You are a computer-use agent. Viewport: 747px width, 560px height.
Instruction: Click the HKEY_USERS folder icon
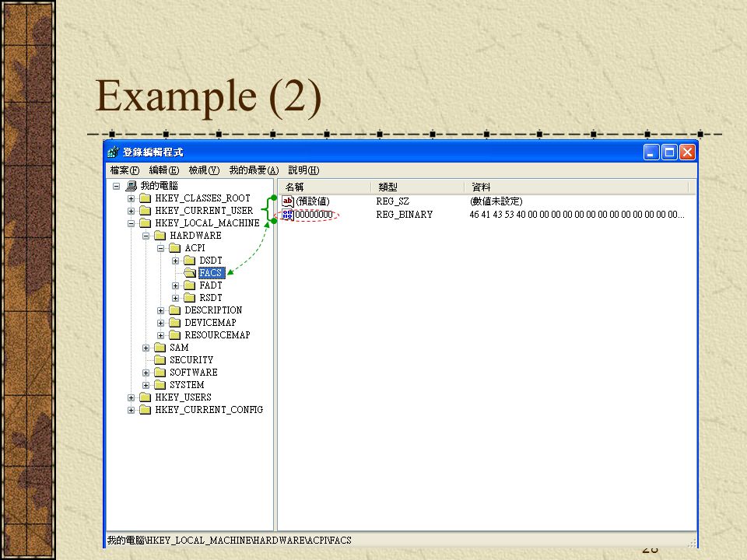(146, 397)
